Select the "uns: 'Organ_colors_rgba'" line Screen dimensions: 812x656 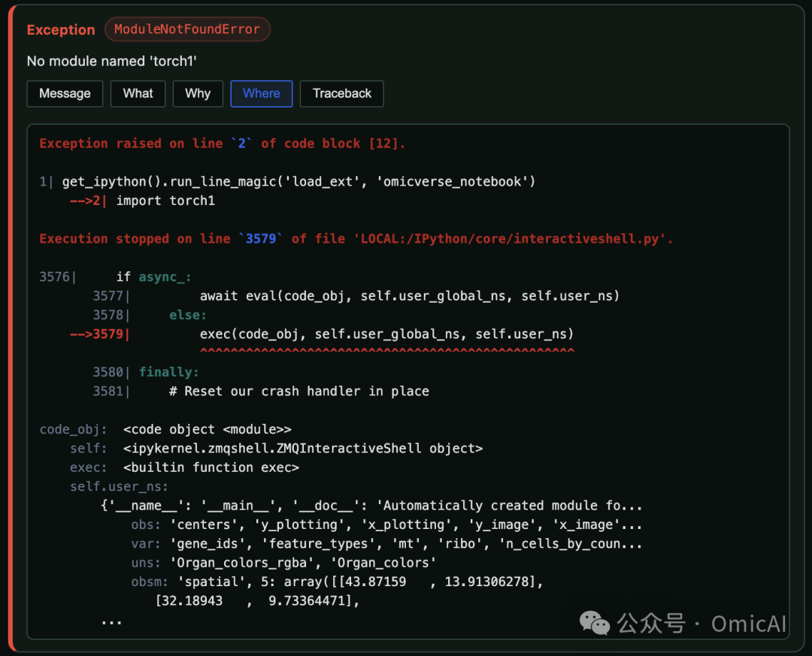(283, 563)
